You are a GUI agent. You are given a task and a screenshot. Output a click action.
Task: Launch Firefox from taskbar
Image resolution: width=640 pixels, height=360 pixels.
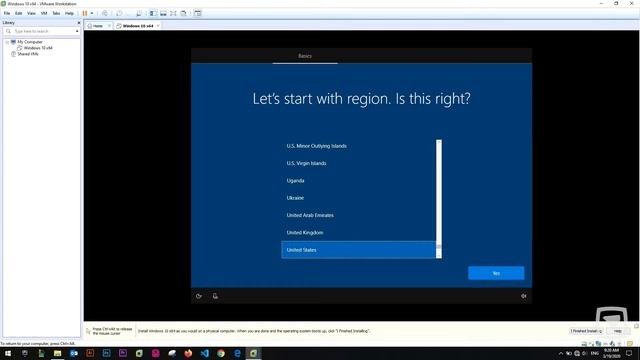click(188, 353)
